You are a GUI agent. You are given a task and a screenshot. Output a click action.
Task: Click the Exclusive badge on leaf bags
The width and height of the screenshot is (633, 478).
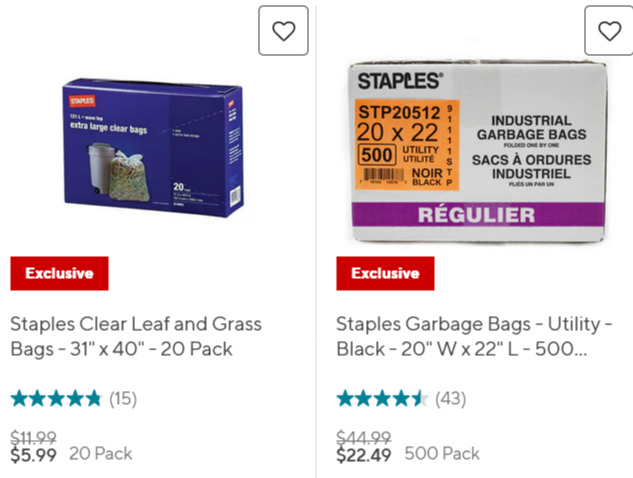point(59,273)
